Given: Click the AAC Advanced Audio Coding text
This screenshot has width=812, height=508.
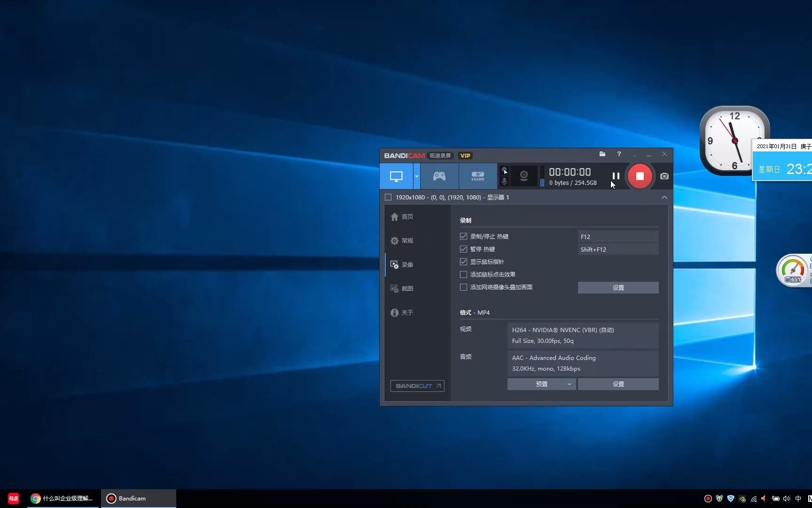Looking at the screenshot, I should click(554, 358).
